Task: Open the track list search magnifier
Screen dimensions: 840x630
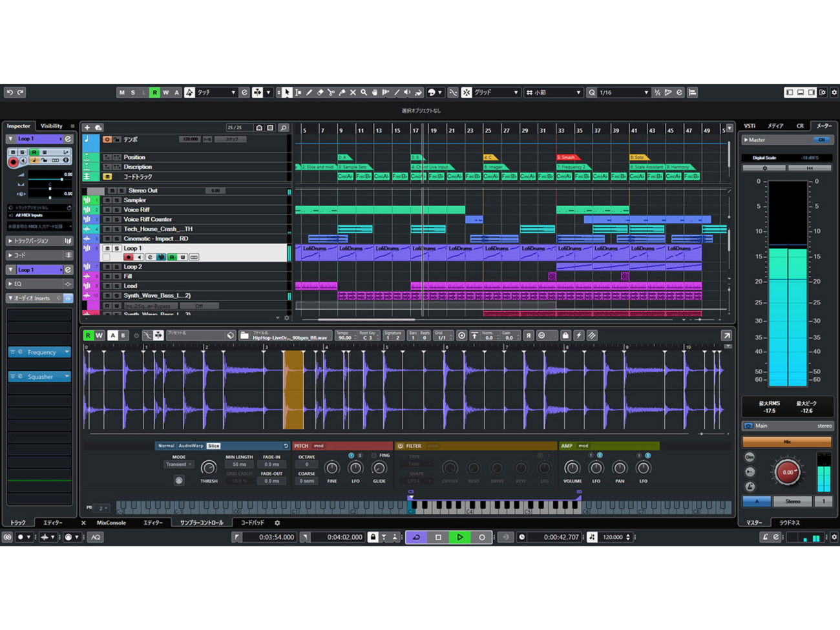Action: (283, 128)
